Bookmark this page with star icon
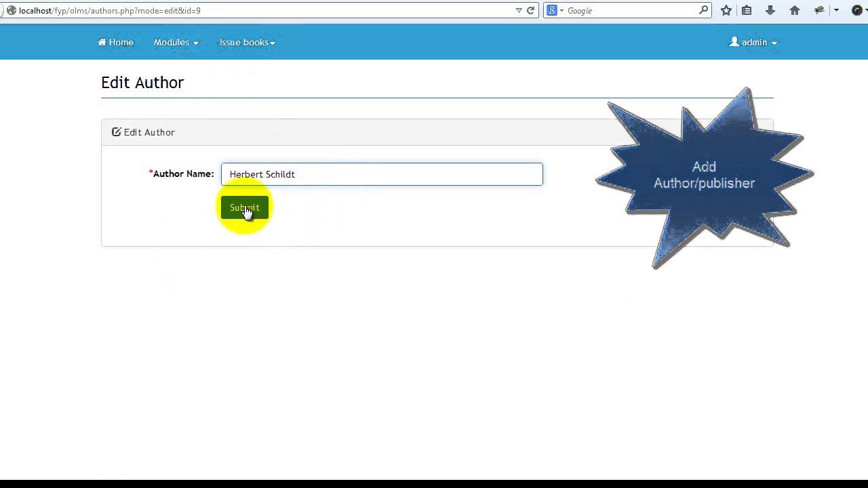This screenshot has height=488, width=868. point(726,10)
